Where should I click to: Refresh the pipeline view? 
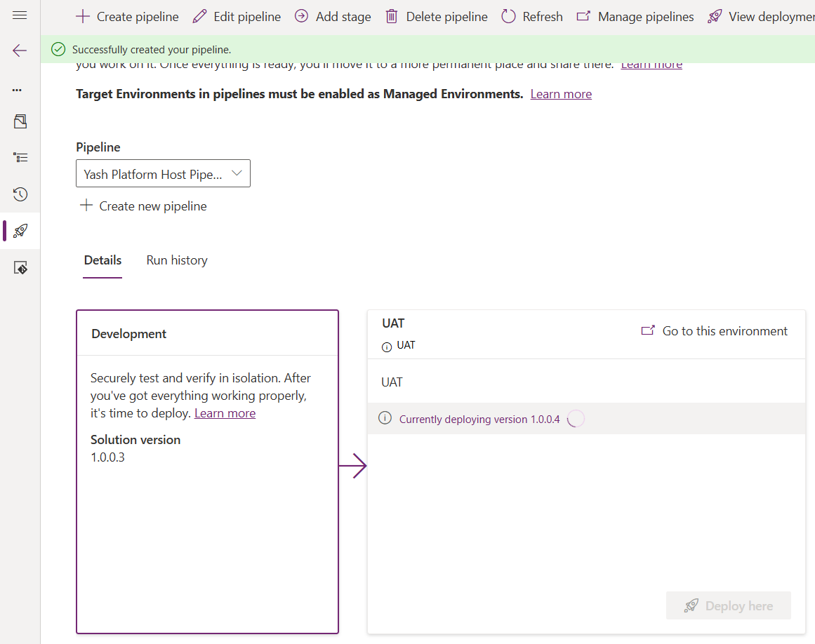tap(532, 17)
